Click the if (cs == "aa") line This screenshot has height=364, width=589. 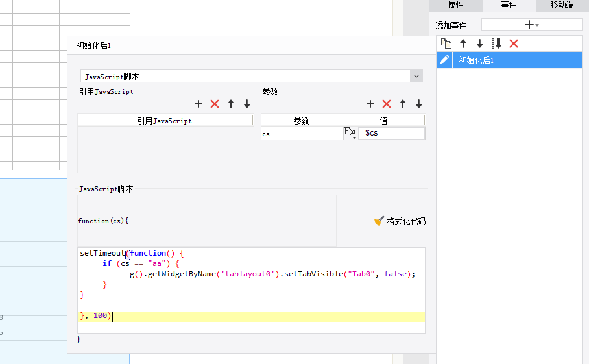pos(141,263)
